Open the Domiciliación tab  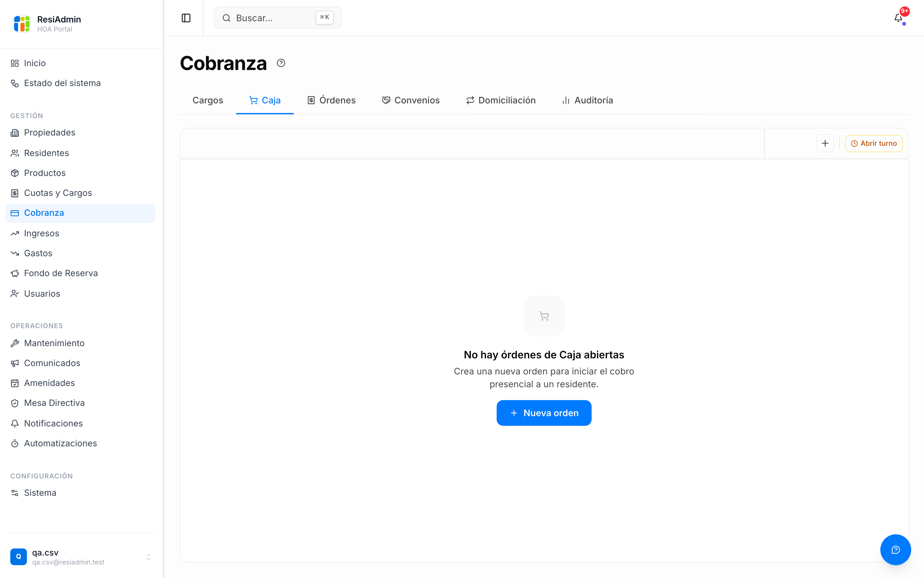click(x=501, y=100)
